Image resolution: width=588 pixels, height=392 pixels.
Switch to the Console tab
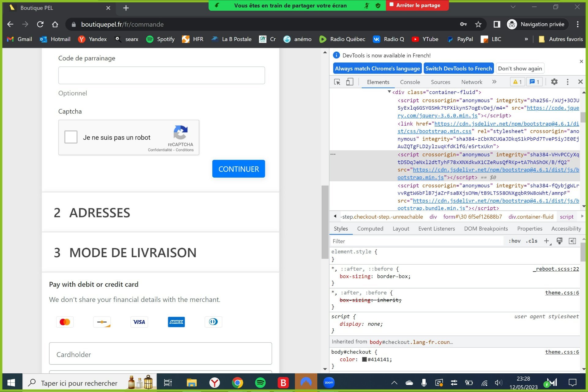click(x=410, y=82)
